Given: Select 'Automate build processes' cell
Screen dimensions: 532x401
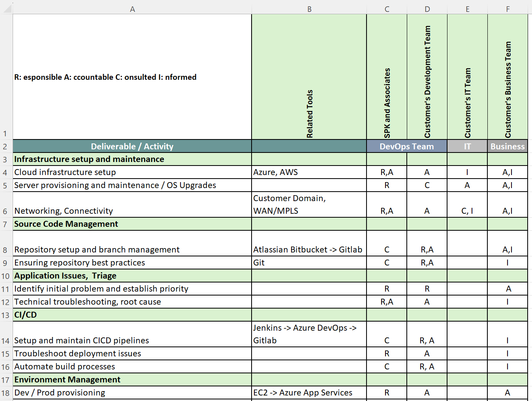Looking at the screenshot, I should pos(132,367).
